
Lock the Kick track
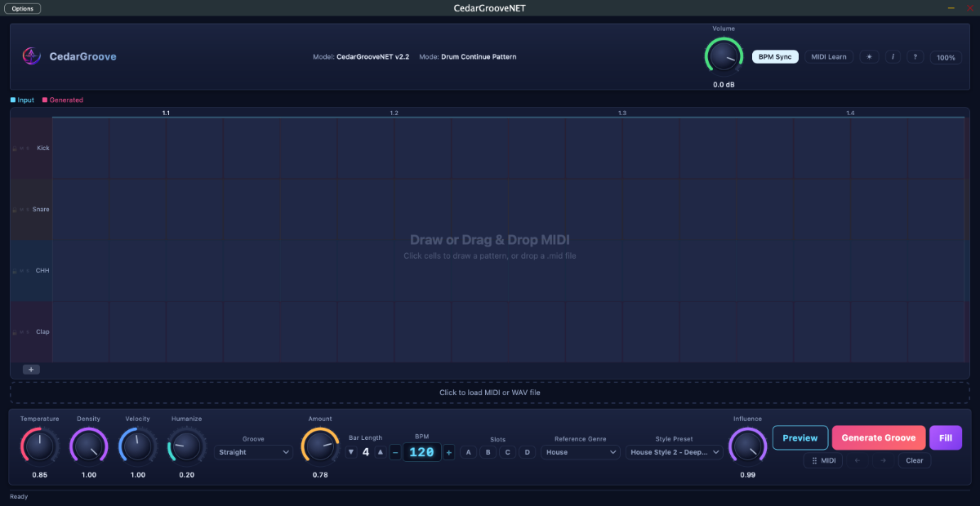click(15, 149)
